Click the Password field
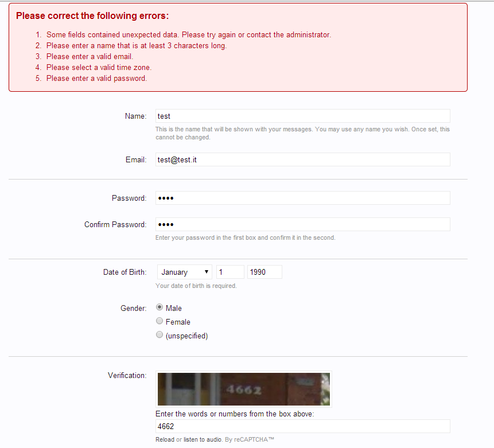The image size is (494, 448). [302, 198]
